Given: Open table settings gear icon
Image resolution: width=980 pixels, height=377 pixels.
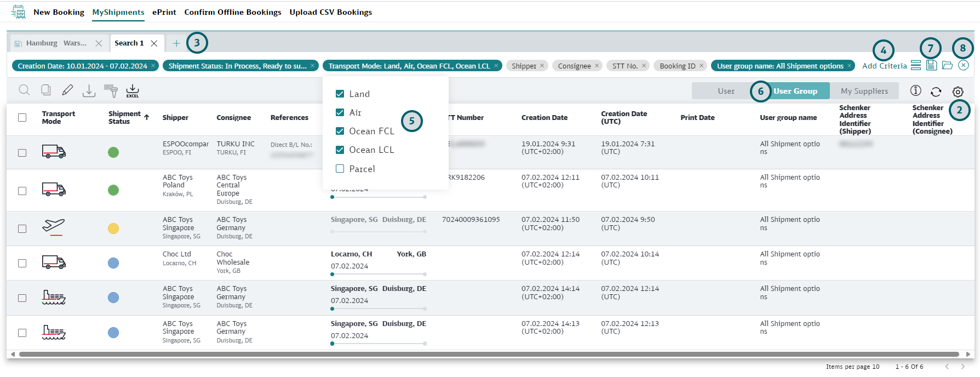Looking at the screenshot, I should click(x=958, y=92).
